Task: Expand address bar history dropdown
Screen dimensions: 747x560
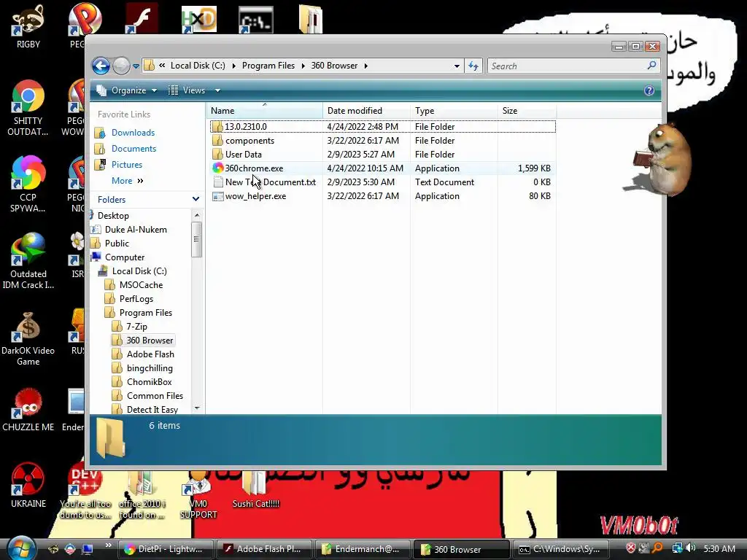Action: [457, 66]
